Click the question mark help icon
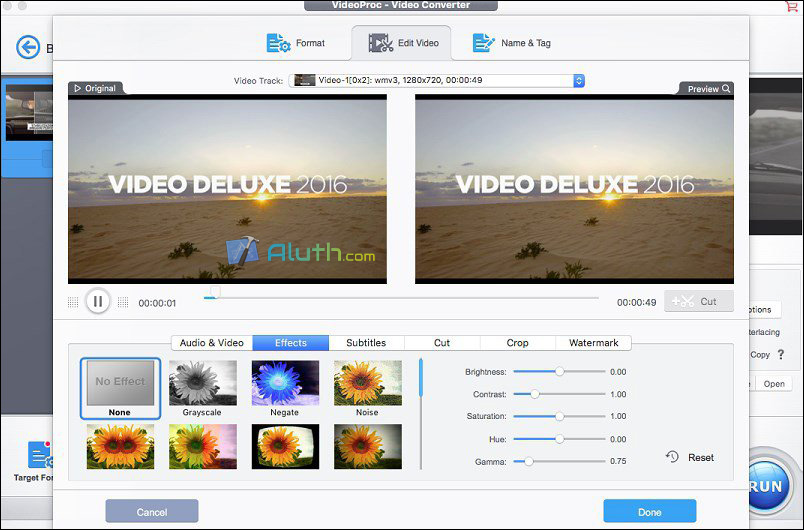This screenshot has width=804, height=530. (781, 354)
